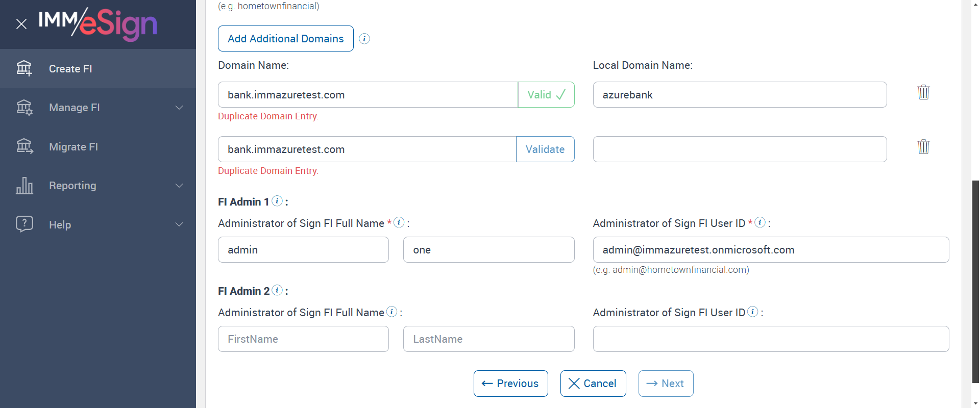Show info for FI Admin 1 Full Name
Screen dimensions: 980x408
click(399, 222)
